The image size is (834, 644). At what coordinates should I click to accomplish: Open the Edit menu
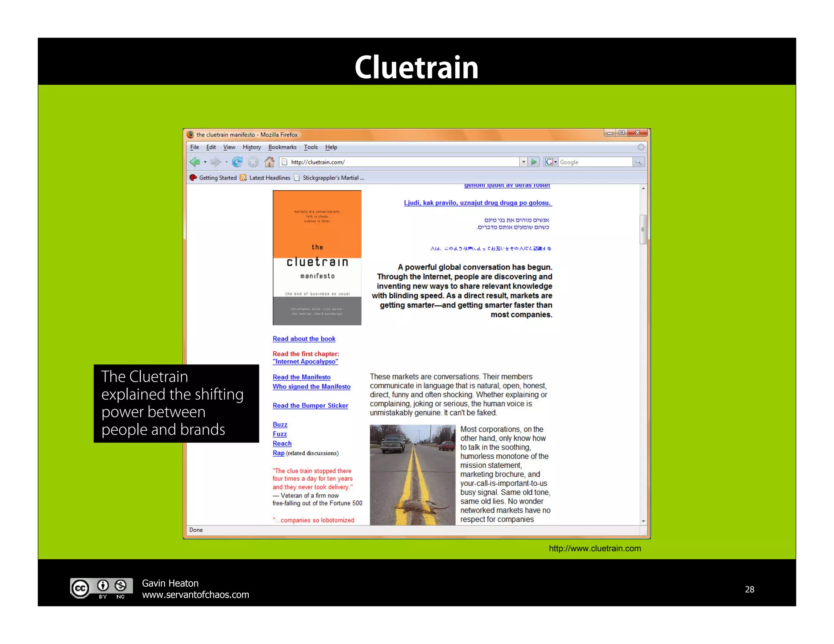coord(211,147)
